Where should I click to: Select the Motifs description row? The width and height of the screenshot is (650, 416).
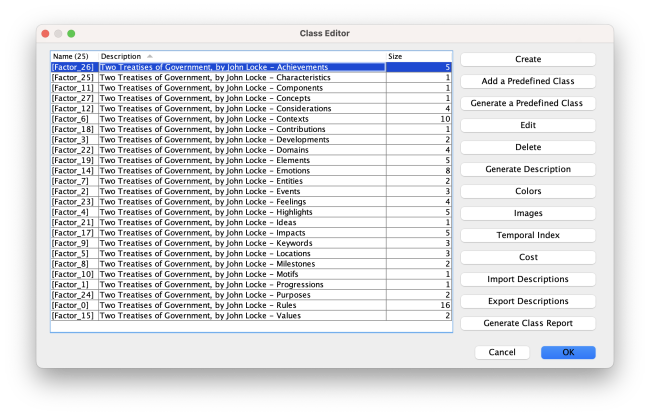[x=242, y=274]
